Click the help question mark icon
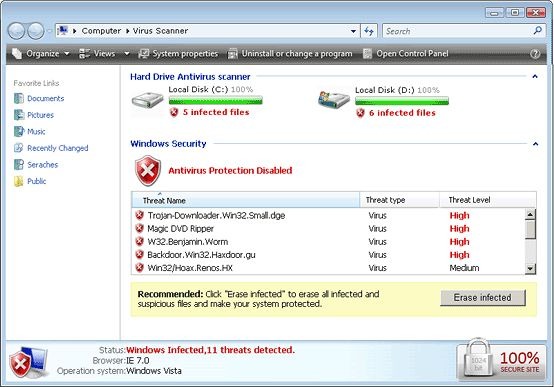Viewport: 554px width, 387px height. [x=535, y=54]
